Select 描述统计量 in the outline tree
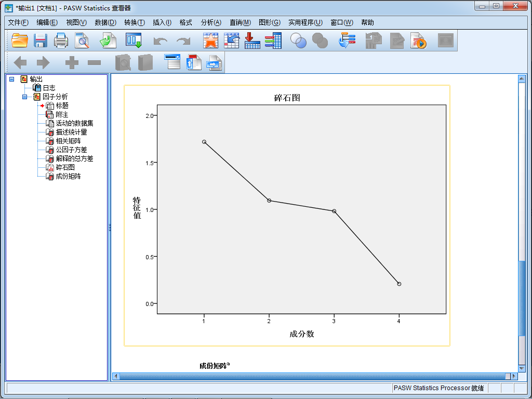The width and height of the screenshot is (532, 399). pos(71,132)
